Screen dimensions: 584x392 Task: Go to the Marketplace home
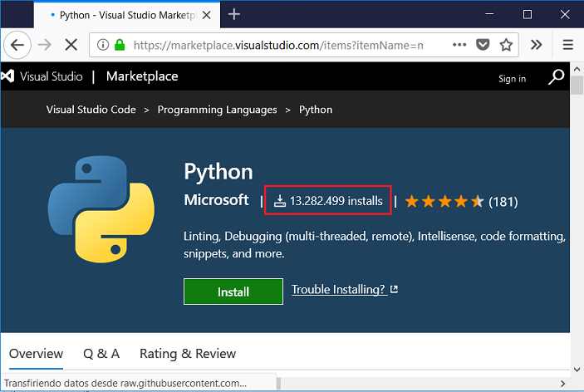(x=142, y=76)
